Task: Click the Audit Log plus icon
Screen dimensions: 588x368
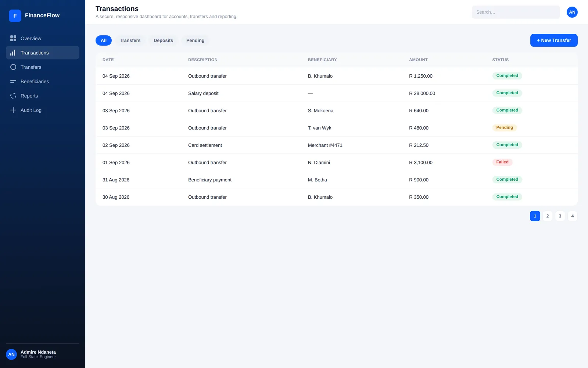Action: (13, 110)
